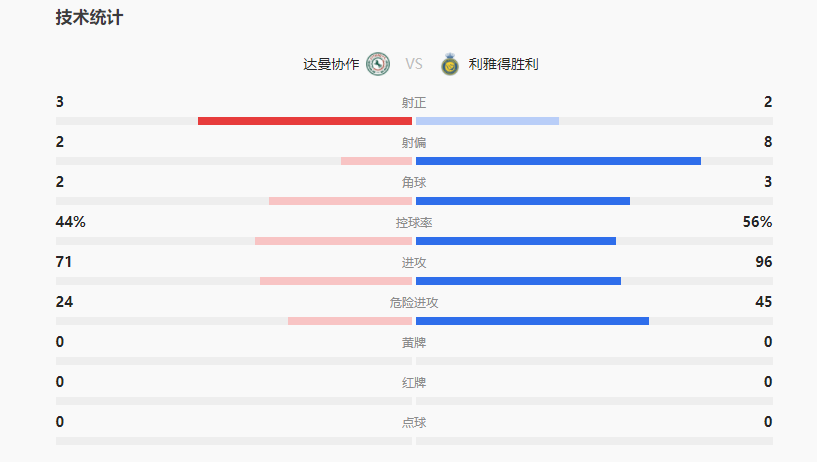Click the 红牌 stat label

click(x=414, y=383)
